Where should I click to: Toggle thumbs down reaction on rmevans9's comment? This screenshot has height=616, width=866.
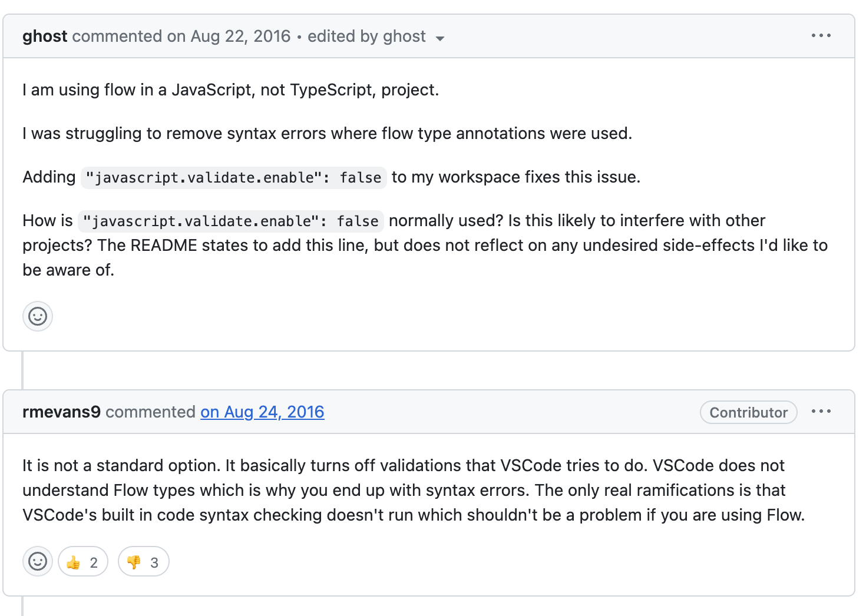point(143,562)
